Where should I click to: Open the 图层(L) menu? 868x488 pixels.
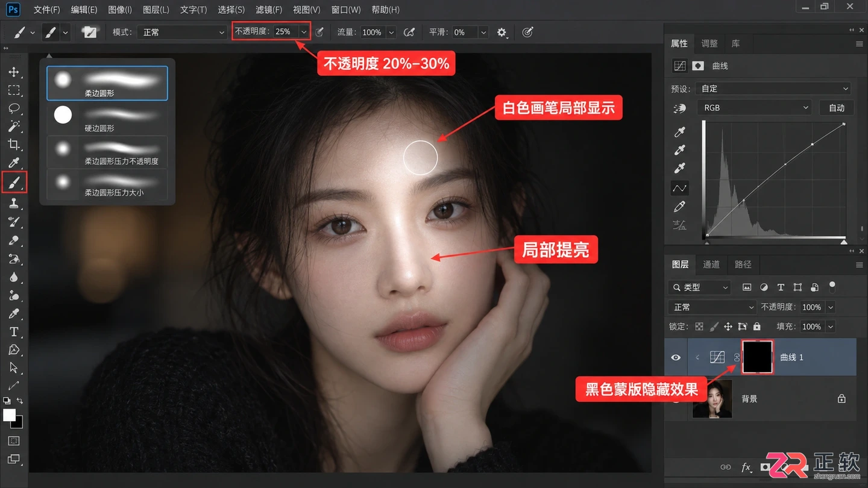[x=156, y=10]
